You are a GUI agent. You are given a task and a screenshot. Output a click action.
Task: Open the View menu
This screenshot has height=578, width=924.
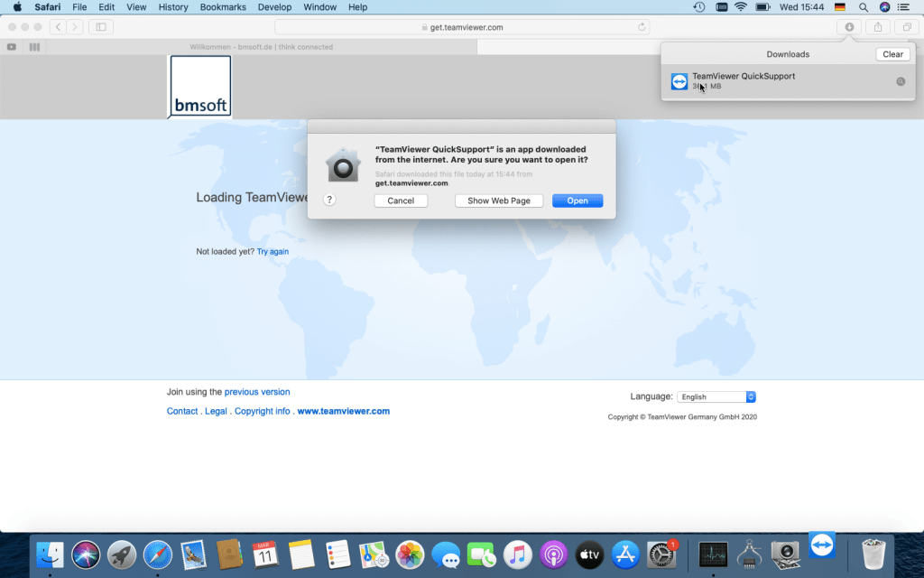(x=136, y=7)
